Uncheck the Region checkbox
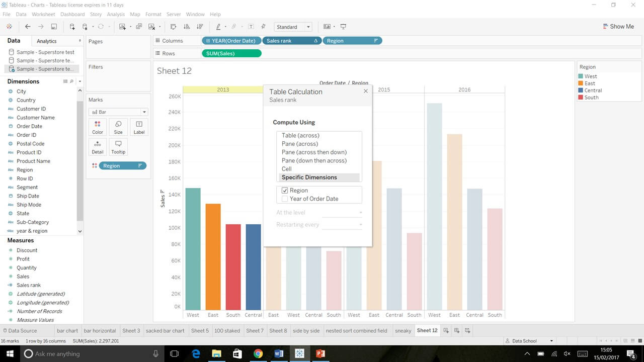The height and width of the screenshot is (362, 644). [285, 191]
